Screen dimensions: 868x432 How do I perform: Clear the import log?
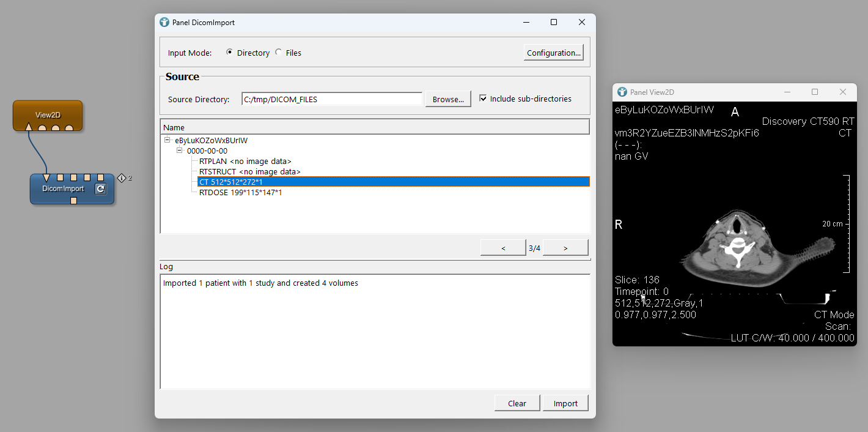click(x=517, y=403)
